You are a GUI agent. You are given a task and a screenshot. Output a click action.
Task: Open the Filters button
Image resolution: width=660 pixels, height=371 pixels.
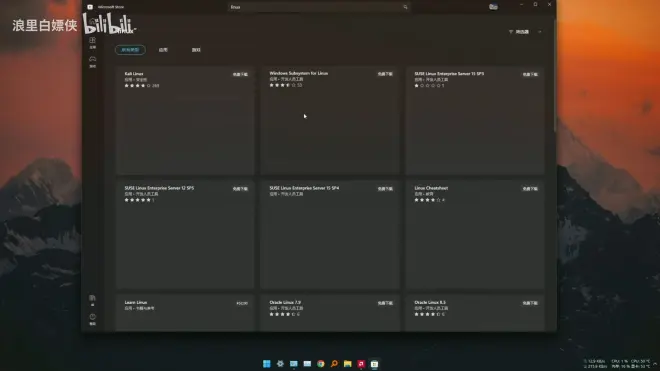(519, 32)
